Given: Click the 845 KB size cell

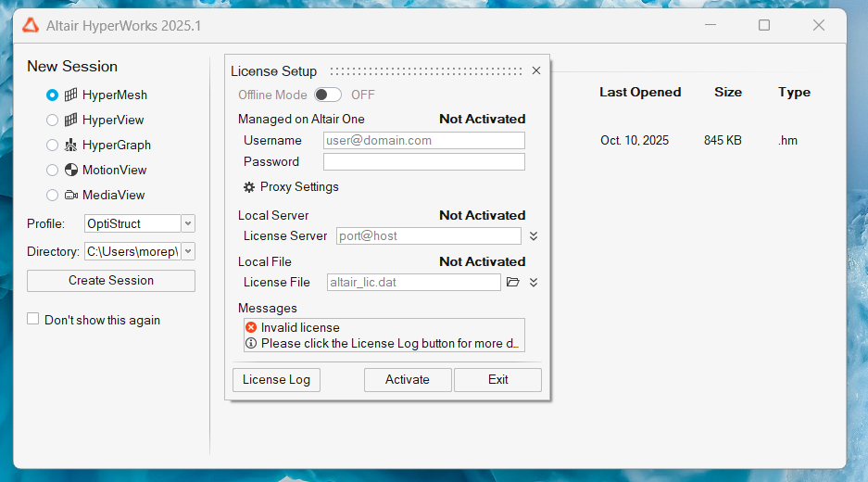Looking at the screenshot, I should (723, 141).
